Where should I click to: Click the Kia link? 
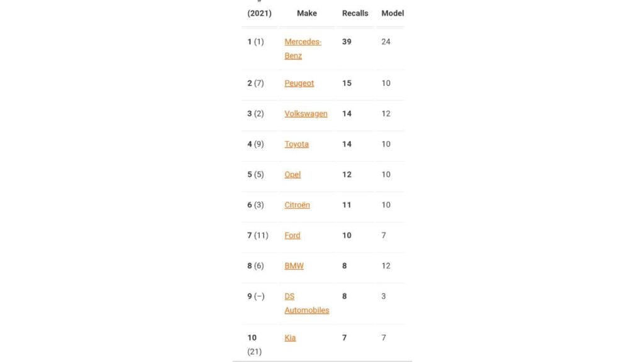click(x=290, y=337)
